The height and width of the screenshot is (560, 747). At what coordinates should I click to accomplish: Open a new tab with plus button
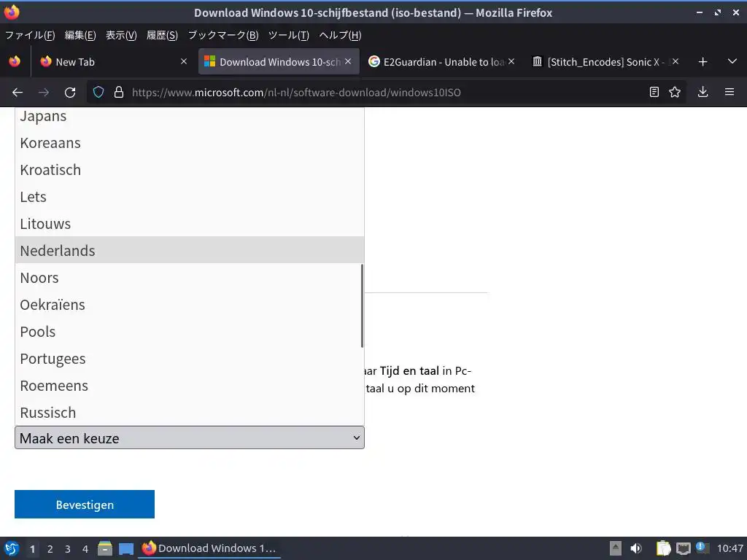tap(703, 62)
